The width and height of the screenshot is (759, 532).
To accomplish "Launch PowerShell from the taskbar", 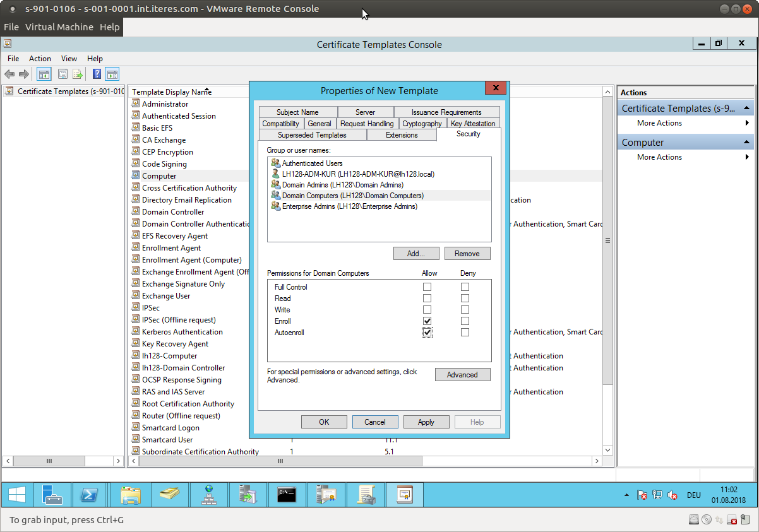I will [89, 495].
